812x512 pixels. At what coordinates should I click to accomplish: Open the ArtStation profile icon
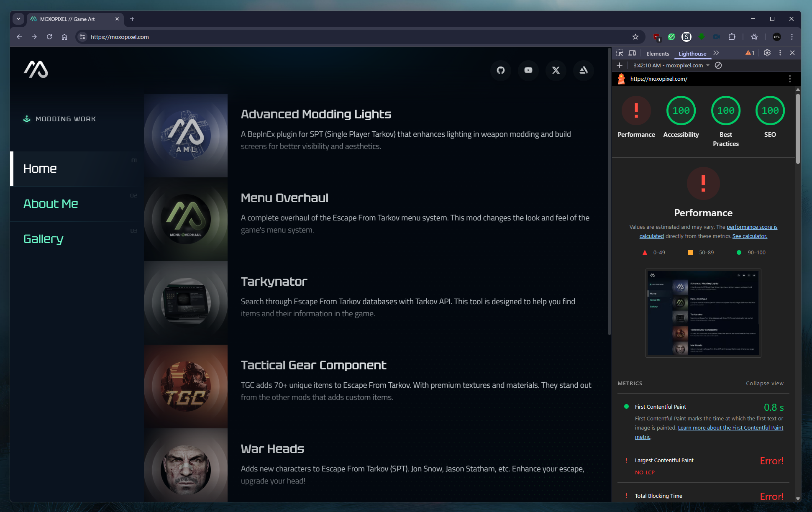[x=584, y=70]
